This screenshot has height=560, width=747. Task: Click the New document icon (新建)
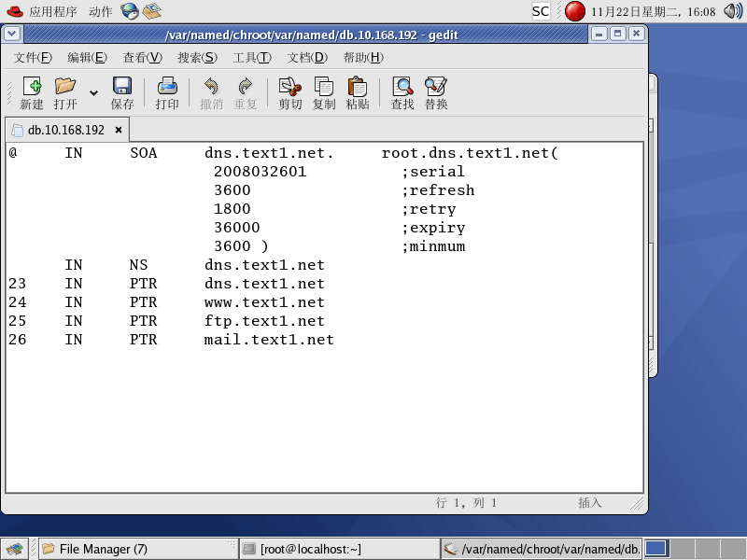pyautogui.click(x=32, y=93)
